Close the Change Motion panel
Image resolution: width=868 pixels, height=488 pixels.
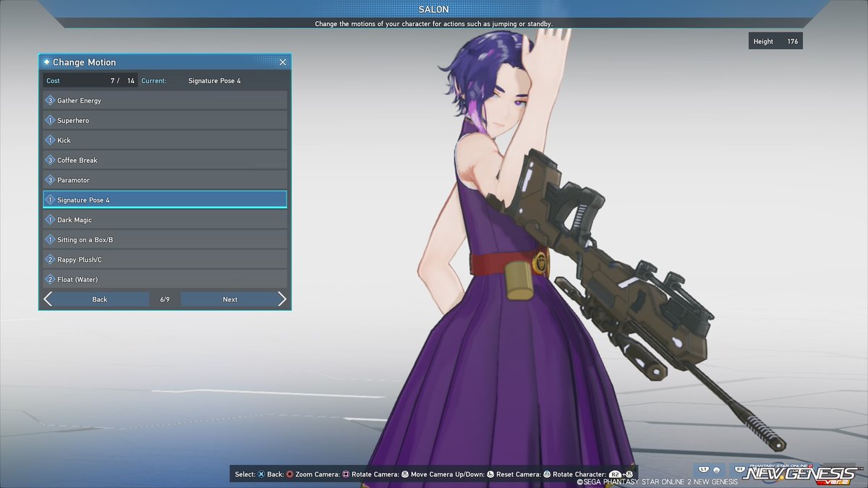[283, 62]
